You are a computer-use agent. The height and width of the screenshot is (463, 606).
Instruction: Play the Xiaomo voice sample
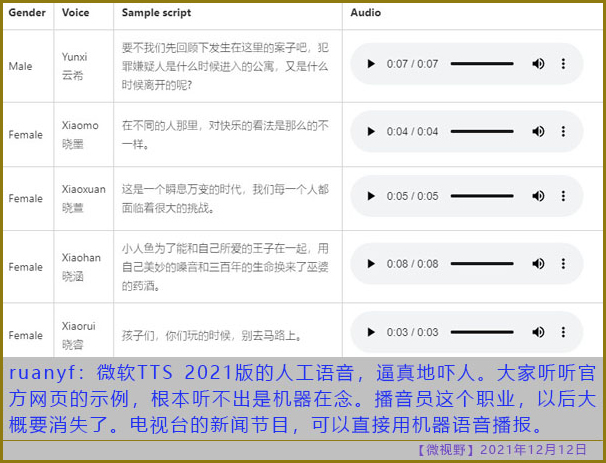pos(371,131)
